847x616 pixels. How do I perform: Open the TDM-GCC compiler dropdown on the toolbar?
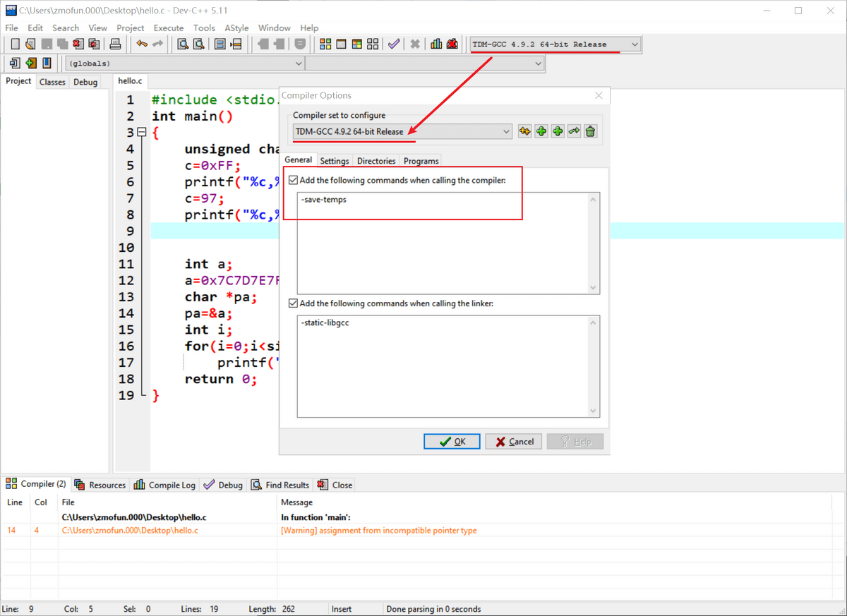click(x=634, y=44)
